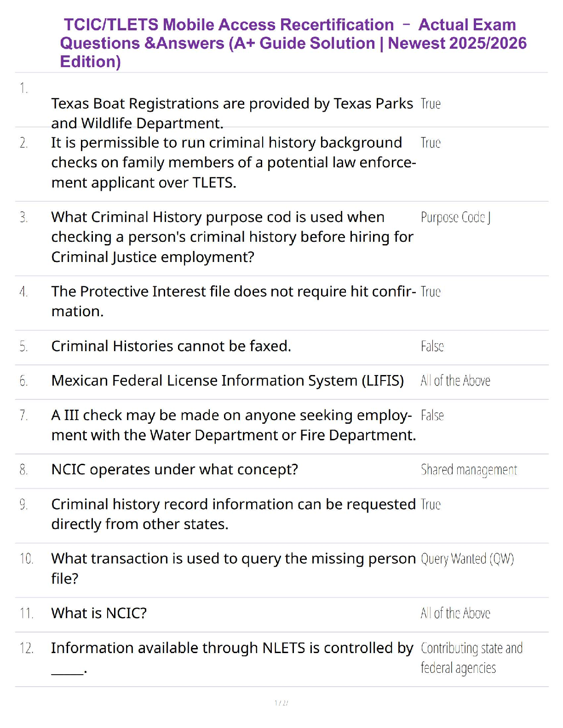Click the criminal history purpose code question
The height and width of the screenshot is (728, 563).
(232, 237)
